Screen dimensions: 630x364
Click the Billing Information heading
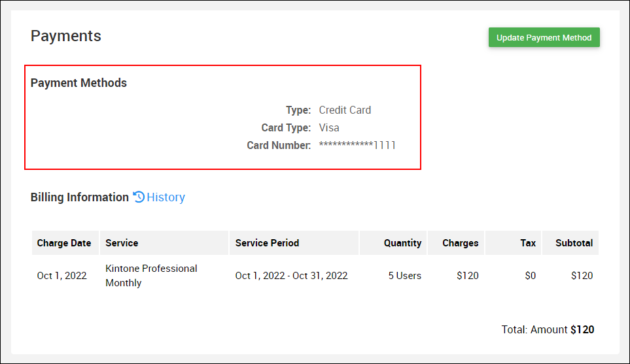point(80,197)
